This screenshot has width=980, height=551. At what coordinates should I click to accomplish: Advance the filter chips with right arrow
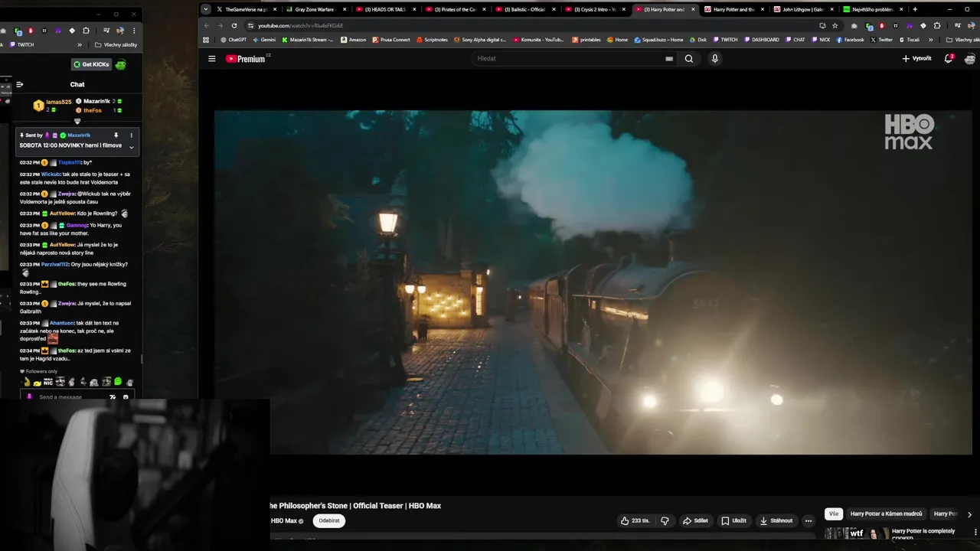pyautogui.click(x=969, y=514)
